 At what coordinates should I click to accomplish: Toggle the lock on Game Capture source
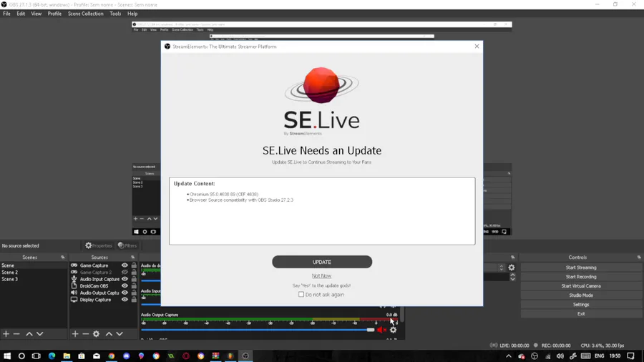(134, 265)
